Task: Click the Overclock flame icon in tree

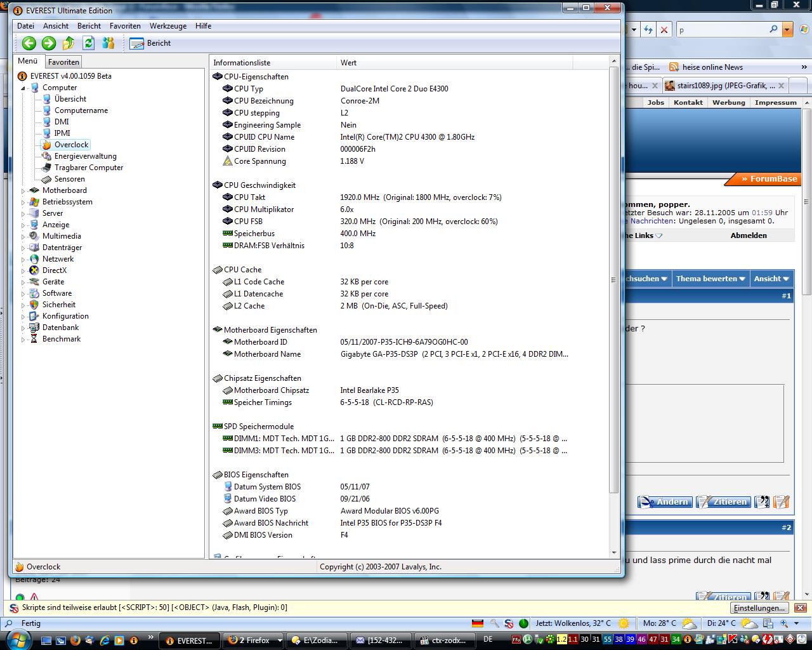Action: coord(46,145)
